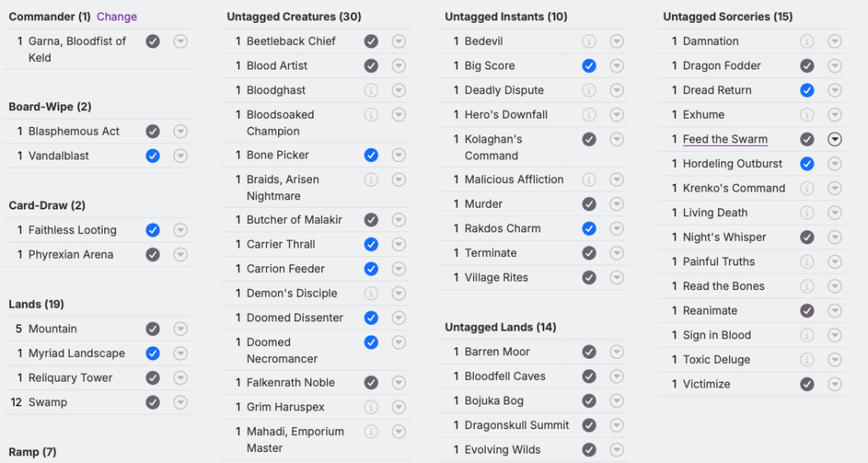Open the options dropdown beside Blood Artist

pos(398,66)
